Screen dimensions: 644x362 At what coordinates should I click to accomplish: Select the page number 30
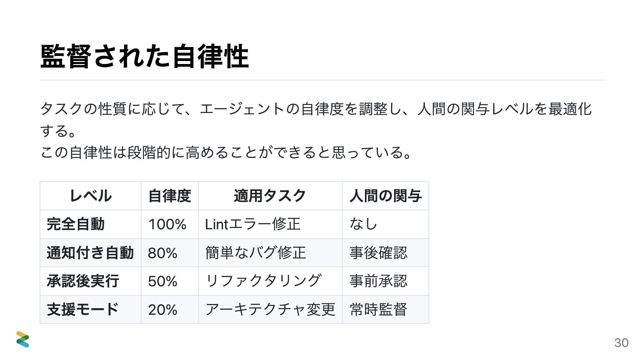click(x=621, y=343)
